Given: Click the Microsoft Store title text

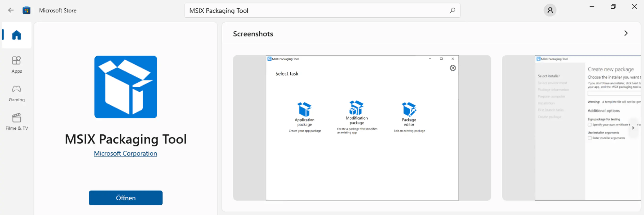Looking at the screenshot, I should 58,10.
